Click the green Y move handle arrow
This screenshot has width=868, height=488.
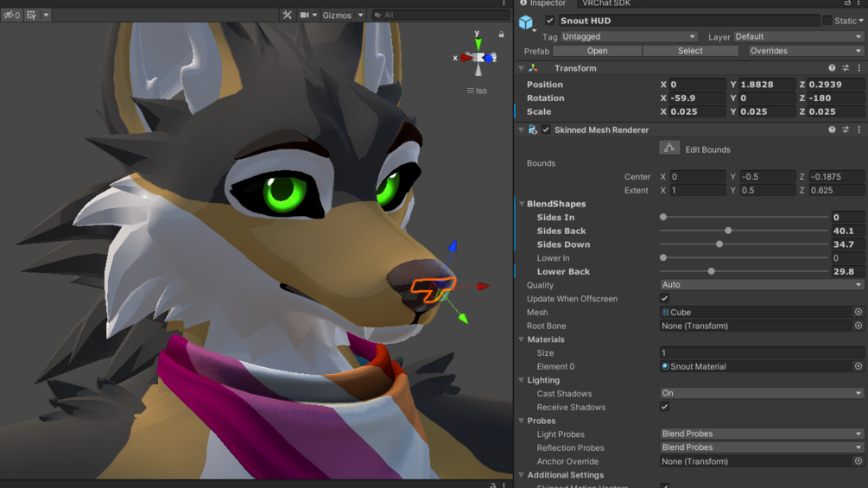(463, 318)
